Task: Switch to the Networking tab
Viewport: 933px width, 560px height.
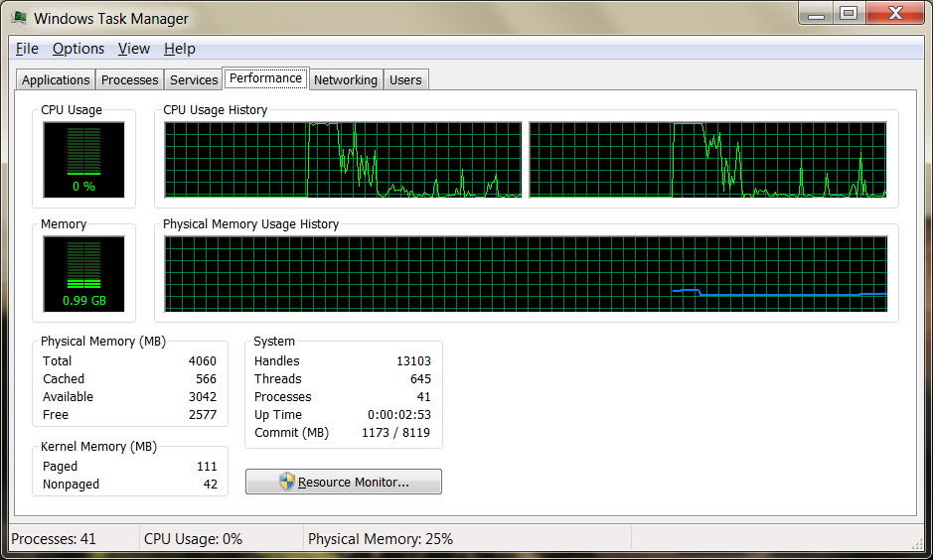Action: (x=346, y=79)
